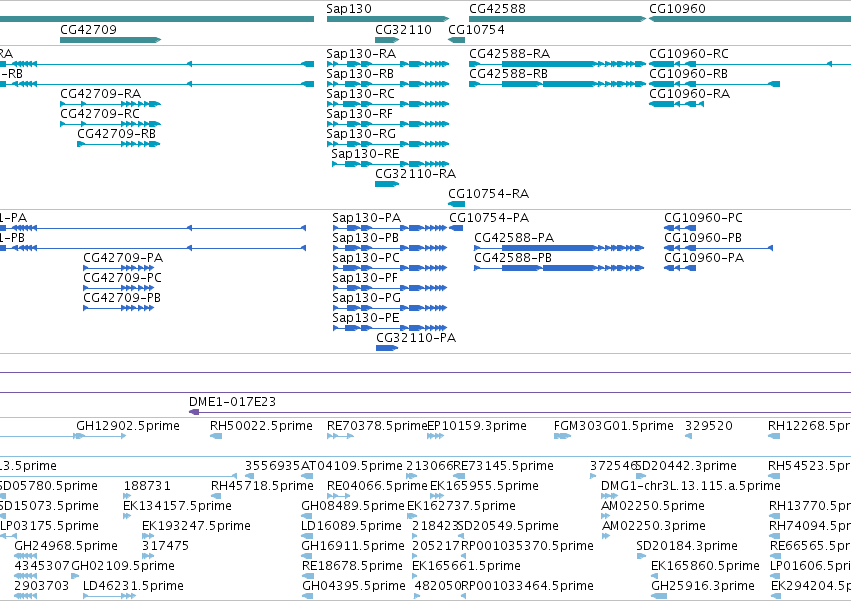The width and height of the screenshot is (851, 601).
Task: Click EST EK165955.5prime
Action: coord(484,486)
